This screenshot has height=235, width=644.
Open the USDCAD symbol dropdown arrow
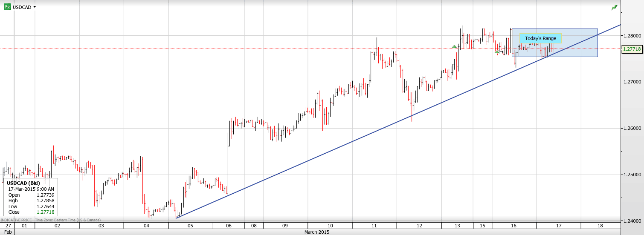(x=35, y=7)
